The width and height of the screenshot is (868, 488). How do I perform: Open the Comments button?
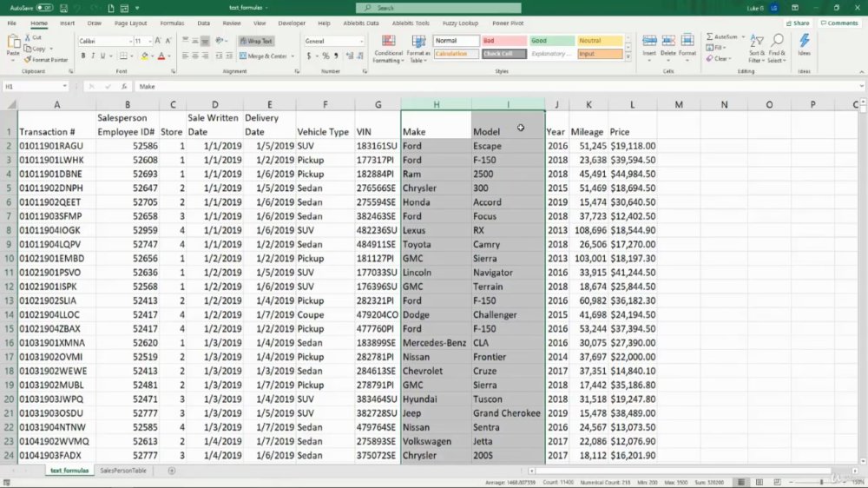coord(839,23)
